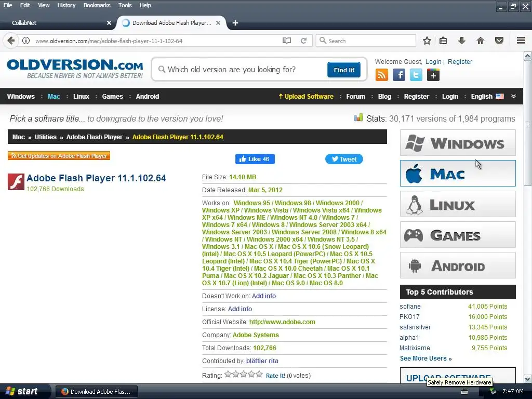Toggle reader view icon in address bar
This screenshot has width=532, height=399.
286,41
